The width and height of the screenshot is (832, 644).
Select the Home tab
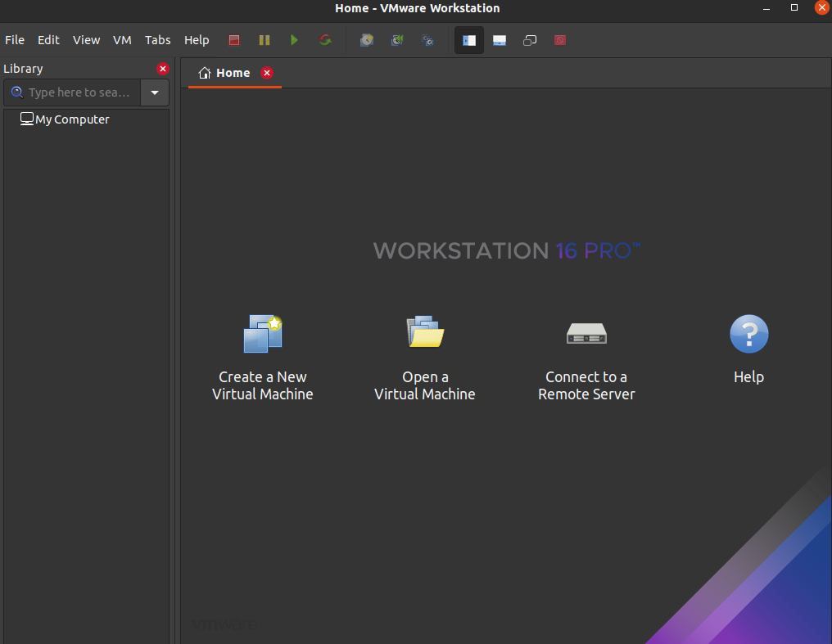[233, 73]
